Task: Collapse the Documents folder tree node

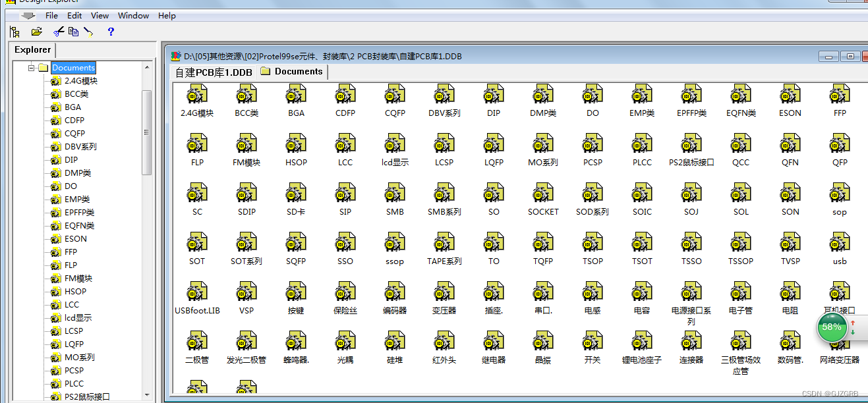Action: pyautogui.click(x=31, y=67)
